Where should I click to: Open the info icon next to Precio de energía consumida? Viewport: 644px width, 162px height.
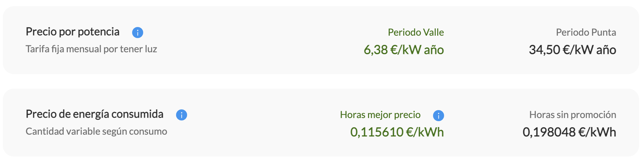point(182,115)
